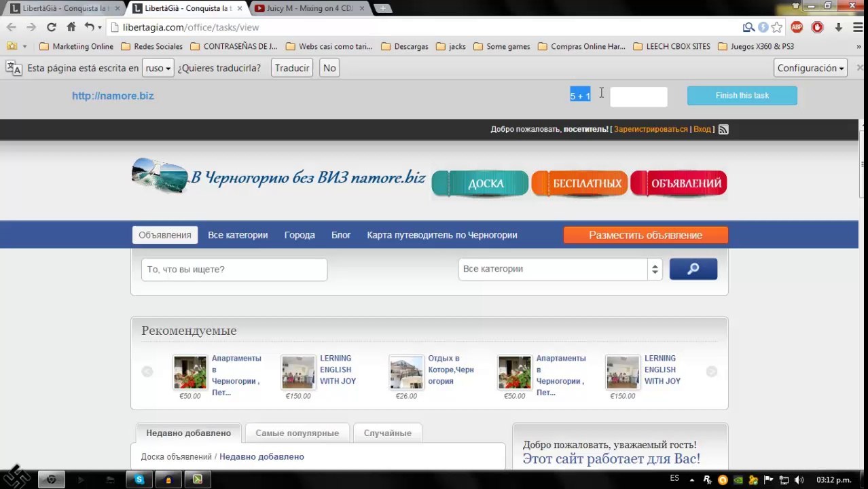Click the browser back arrow

coord(12,27)
